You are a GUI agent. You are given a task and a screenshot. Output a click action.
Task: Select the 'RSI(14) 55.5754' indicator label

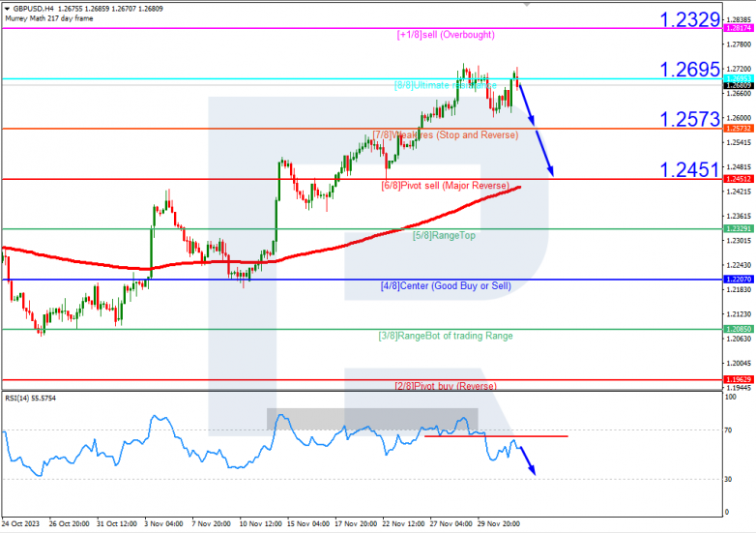[x=30, y=398]
